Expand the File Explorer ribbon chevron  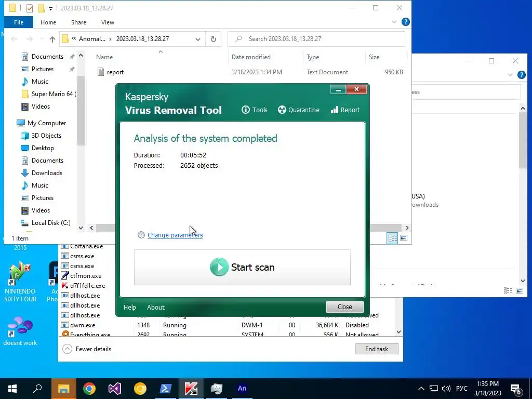point(394,22)
